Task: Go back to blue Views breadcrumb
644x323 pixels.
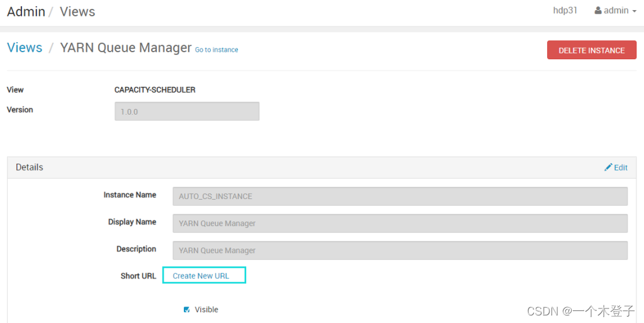Action: click(x=25, y=48)
